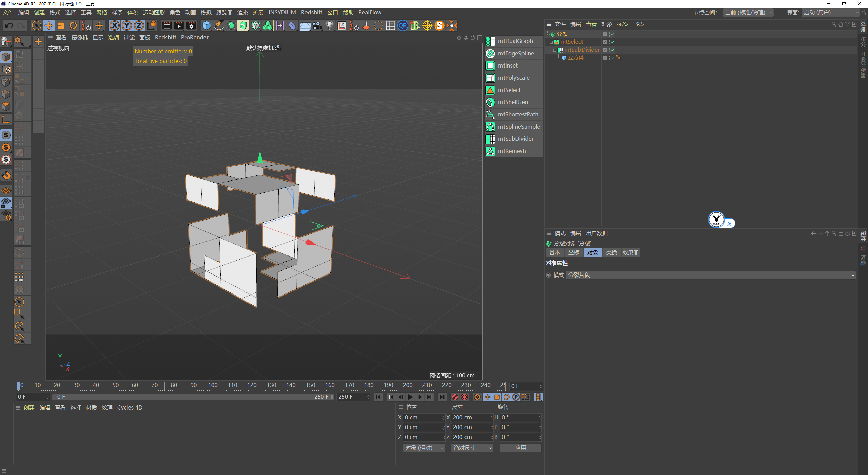Open the 模式 分裂片段 dropdown
The image size is (868, 475).
710,275
